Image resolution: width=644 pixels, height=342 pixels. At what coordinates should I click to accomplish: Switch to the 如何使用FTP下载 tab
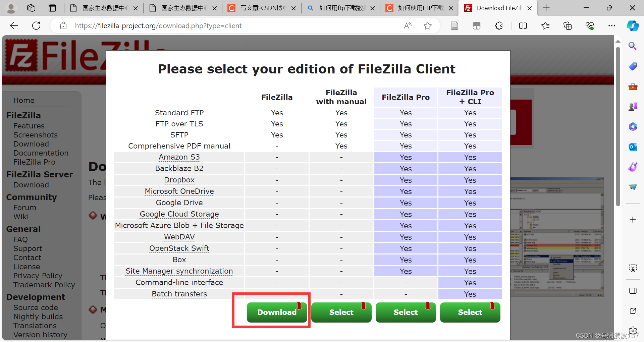[420, 8]
